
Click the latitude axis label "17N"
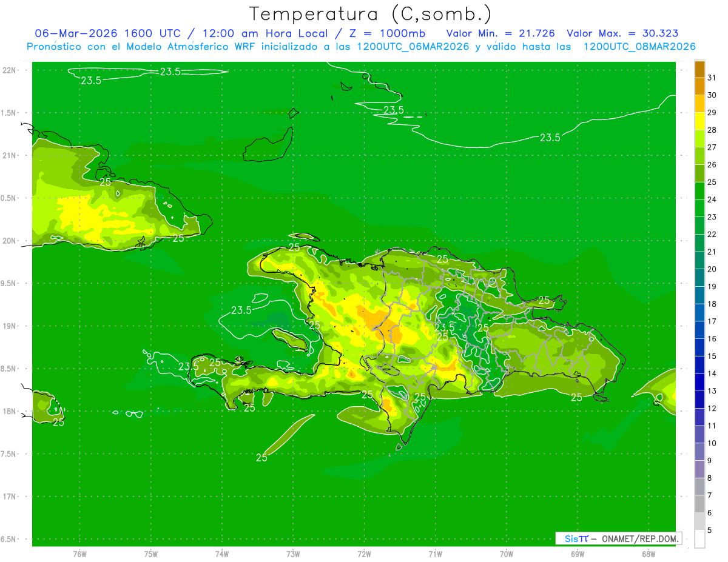tap(9, 497)
